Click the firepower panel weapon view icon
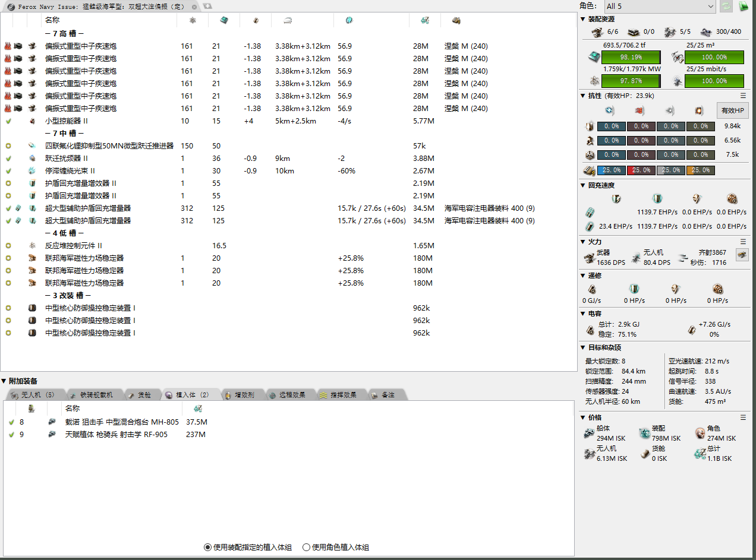756x560 pixels. (x=742, y=255)
